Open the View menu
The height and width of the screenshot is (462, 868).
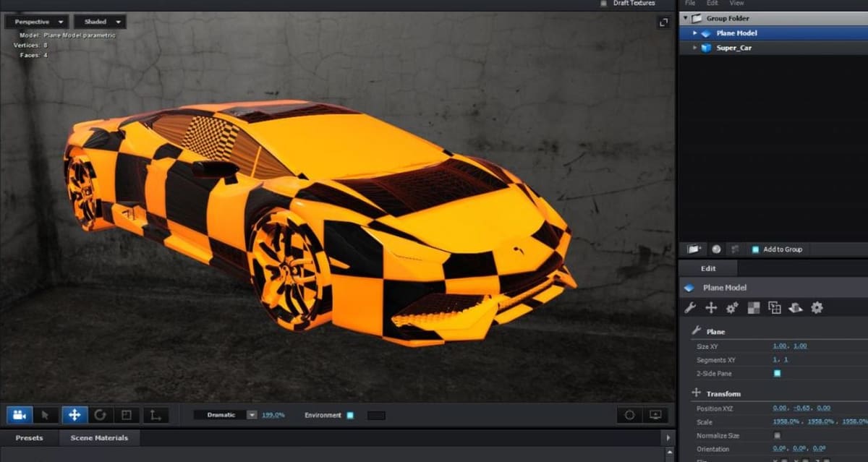(x=736, y=3)
